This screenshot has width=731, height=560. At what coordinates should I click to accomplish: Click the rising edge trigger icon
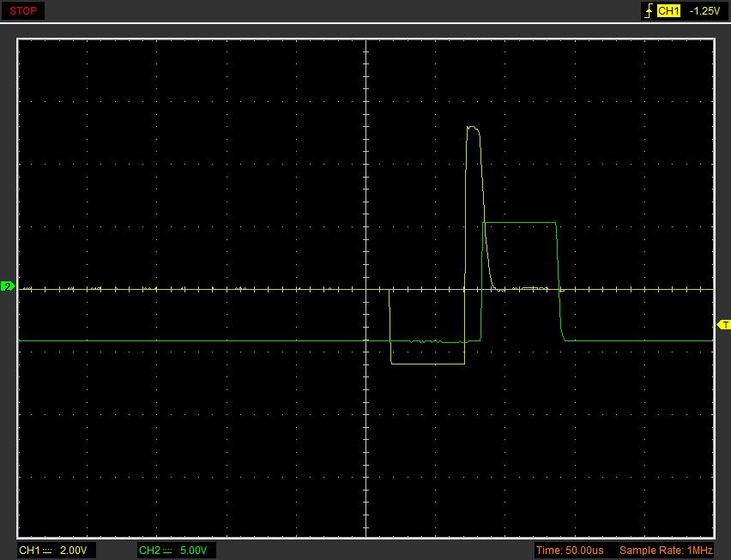[649, 10]
